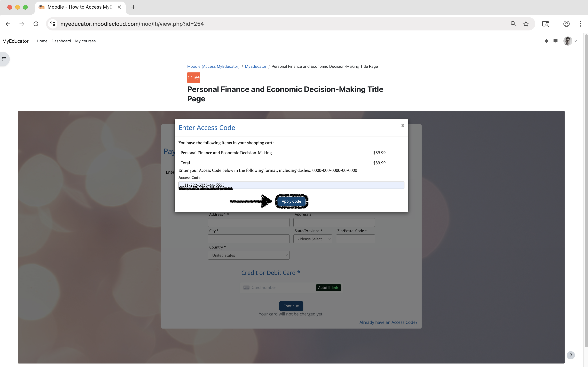This screenshot has height=367, width=588.
Task: Click the Apply Code button
Action: tap(291, 201)
